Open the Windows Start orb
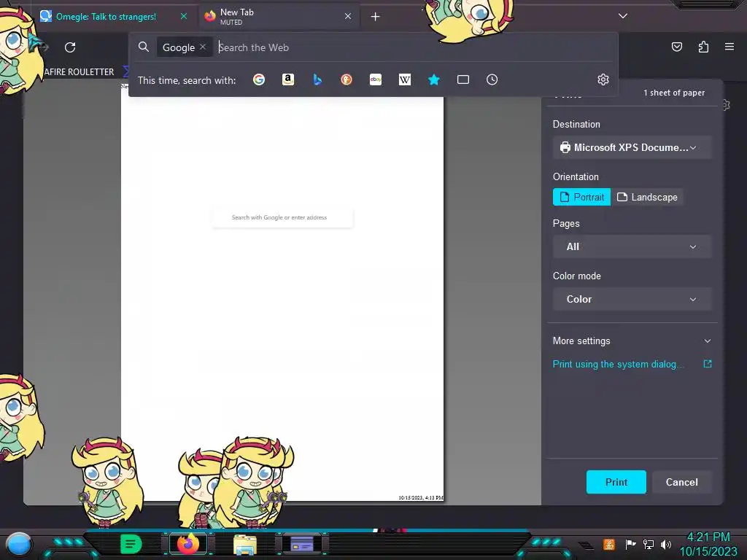The height and width of the screenshot is (560, 747). pyautogui.click(x=19, y=544)
